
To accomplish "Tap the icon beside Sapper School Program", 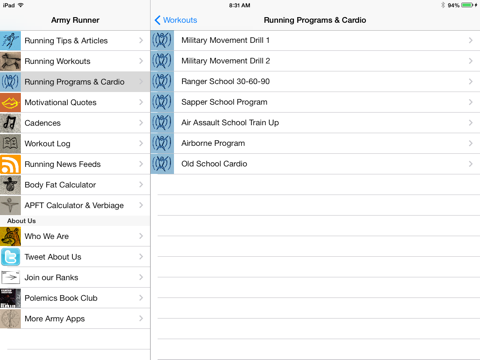I will click(x=162, y=102).
